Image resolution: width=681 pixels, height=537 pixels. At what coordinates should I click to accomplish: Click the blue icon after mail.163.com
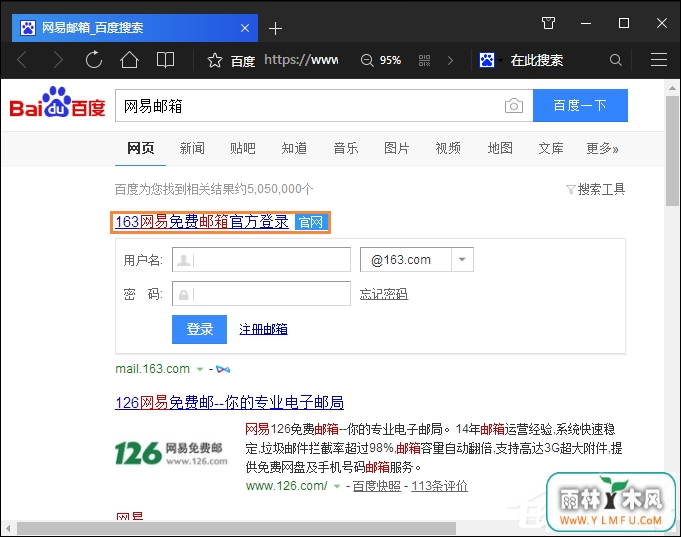[223, 369]
